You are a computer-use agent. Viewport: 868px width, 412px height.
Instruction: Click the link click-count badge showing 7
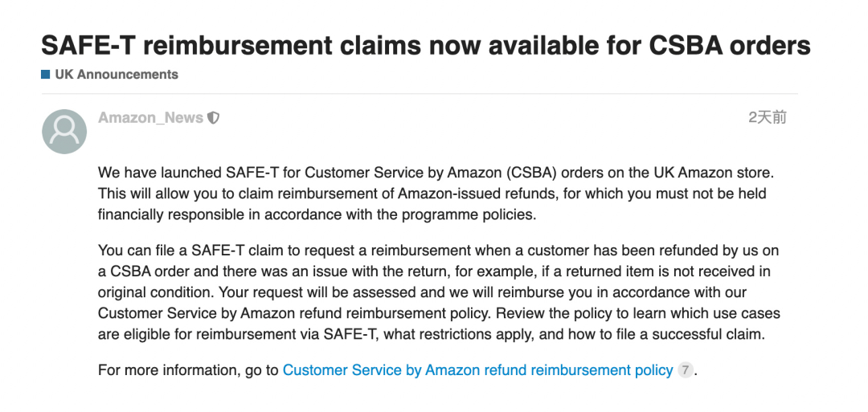click(685, 370)
